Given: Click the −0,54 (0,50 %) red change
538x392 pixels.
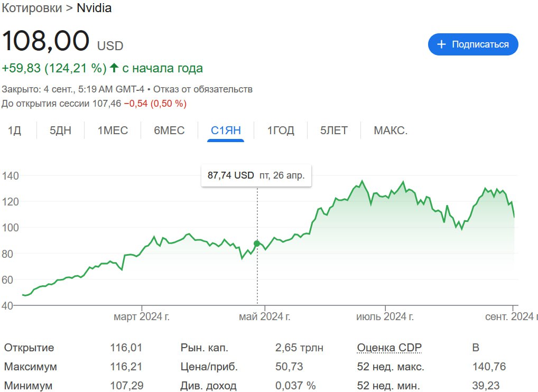Looking at the screenshot, I should pyautogui.click(x=155, y=103).
